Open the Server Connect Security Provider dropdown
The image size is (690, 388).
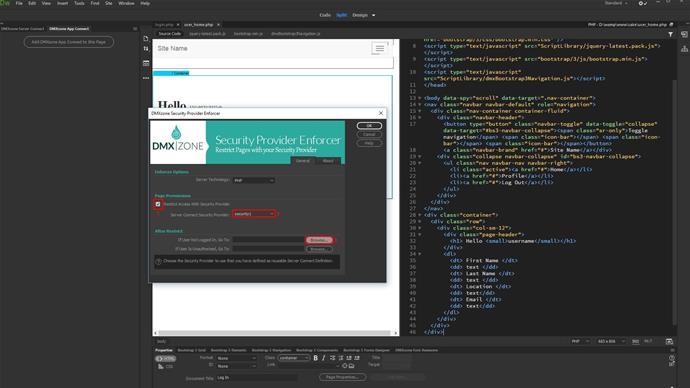click(x=254, y=214)
